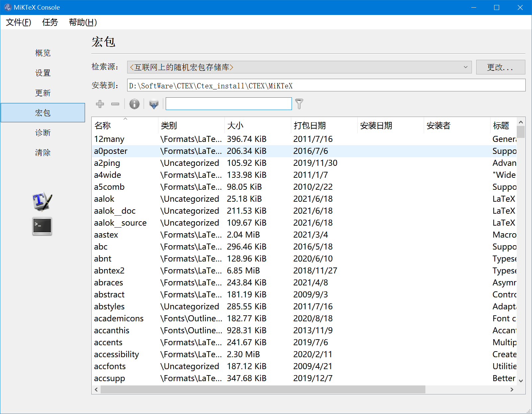
Task: Click the install package plus icon
Action: [100, 104]
